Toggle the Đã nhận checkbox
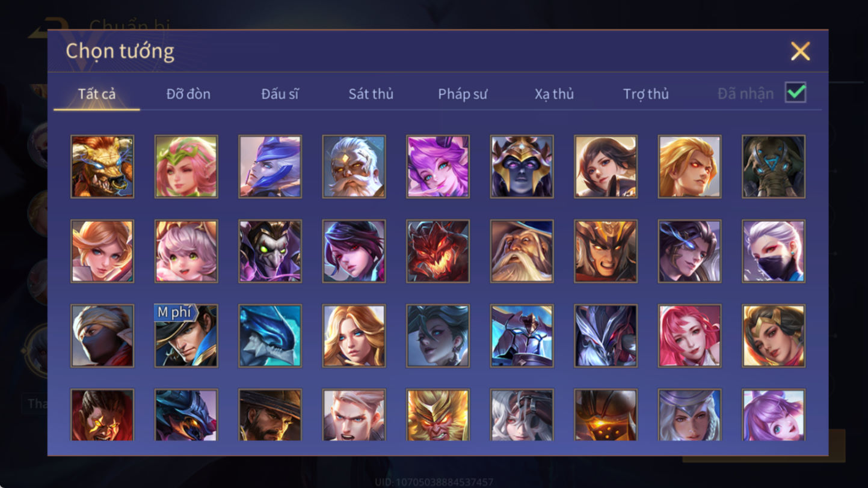This screenshot has width=868, height=488. (x=795, y=93)
